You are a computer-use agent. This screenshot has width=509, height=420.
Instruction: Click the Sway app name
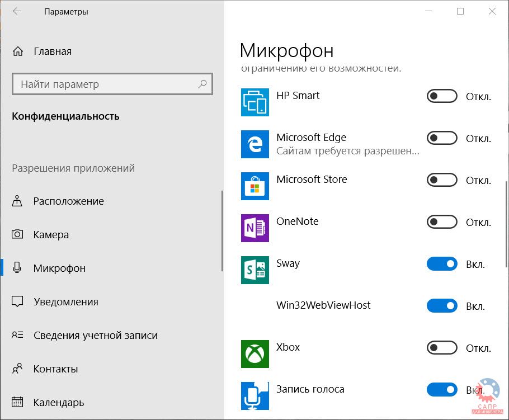tap(288, 263)
